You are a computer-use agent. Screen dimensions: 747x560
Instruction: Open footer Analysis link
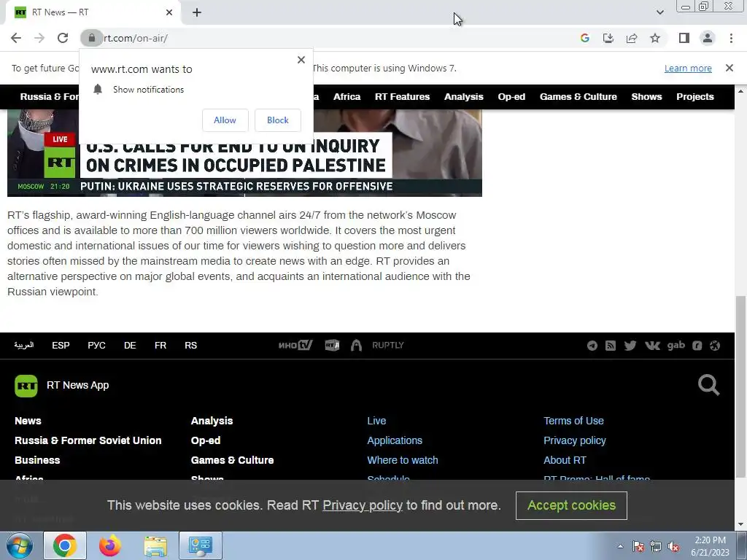tap(212, 421)
